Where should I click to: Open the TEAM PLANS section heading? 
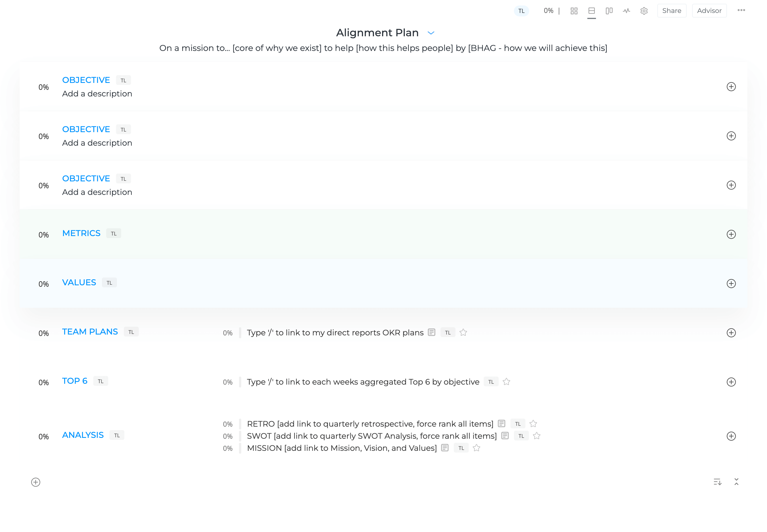click(x=90, y=332)
